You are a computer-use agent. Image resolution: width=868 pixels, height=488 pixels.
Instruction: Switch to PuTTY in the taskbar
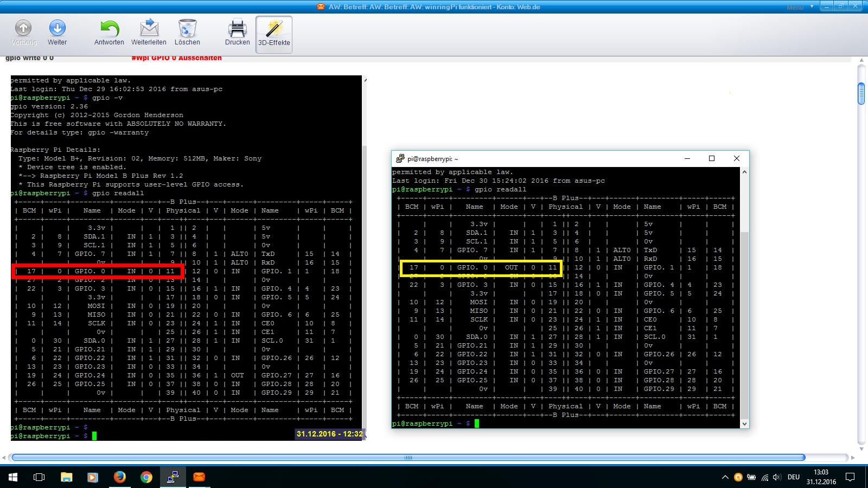[173, 477]
